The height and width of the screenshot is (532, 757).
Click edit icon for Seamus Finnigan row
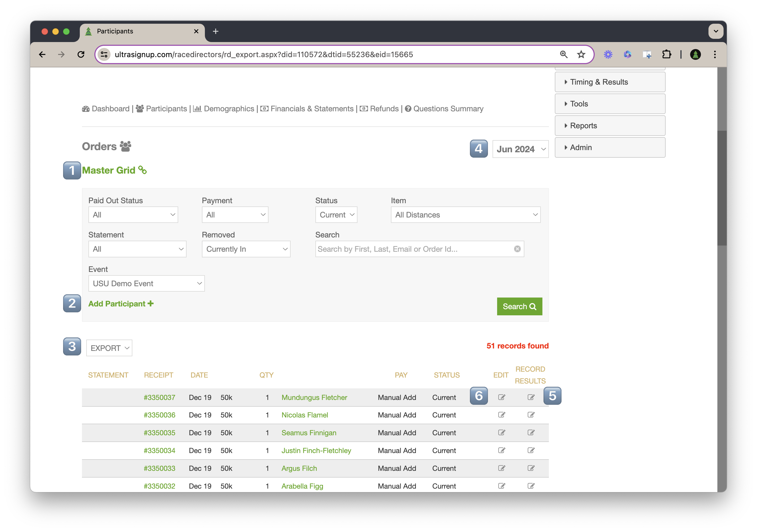pos(501,433)
